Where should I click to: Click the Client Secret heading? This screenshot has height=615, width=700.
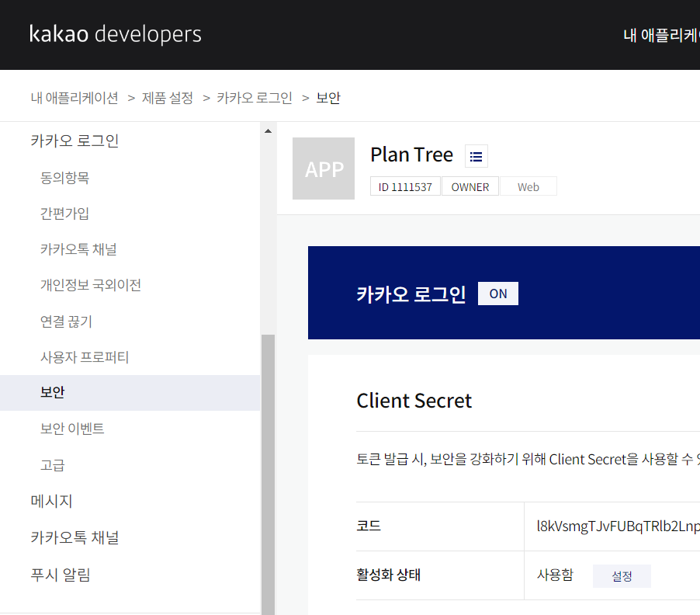(x=414, y=401)
